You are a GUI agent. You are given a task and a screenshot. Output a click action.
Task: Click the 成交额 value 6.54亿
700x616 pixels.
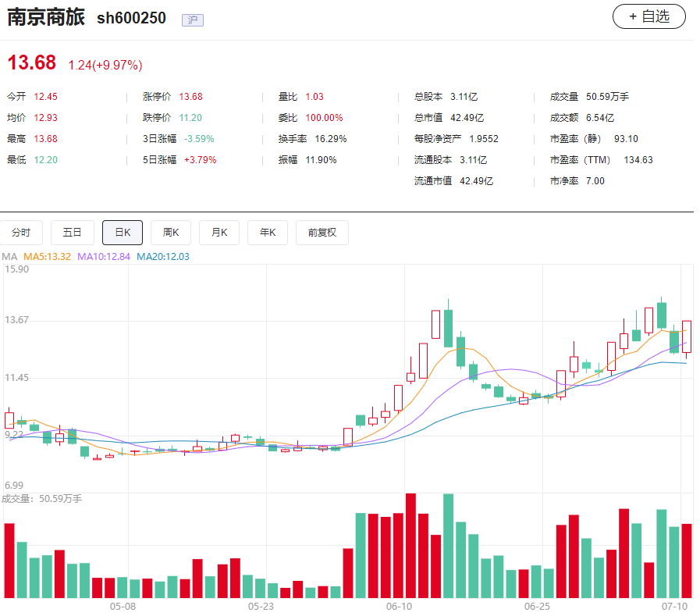(600, 117)
